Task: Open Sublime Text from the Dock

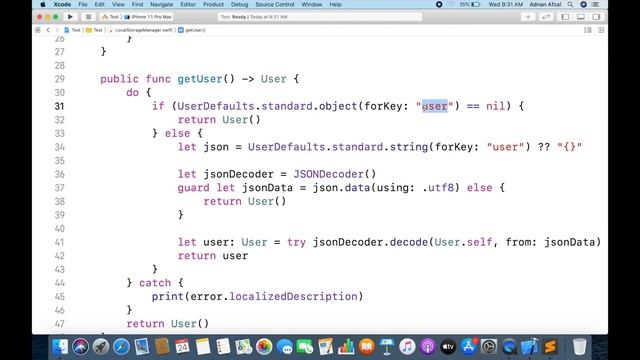Action: point(550,347)
